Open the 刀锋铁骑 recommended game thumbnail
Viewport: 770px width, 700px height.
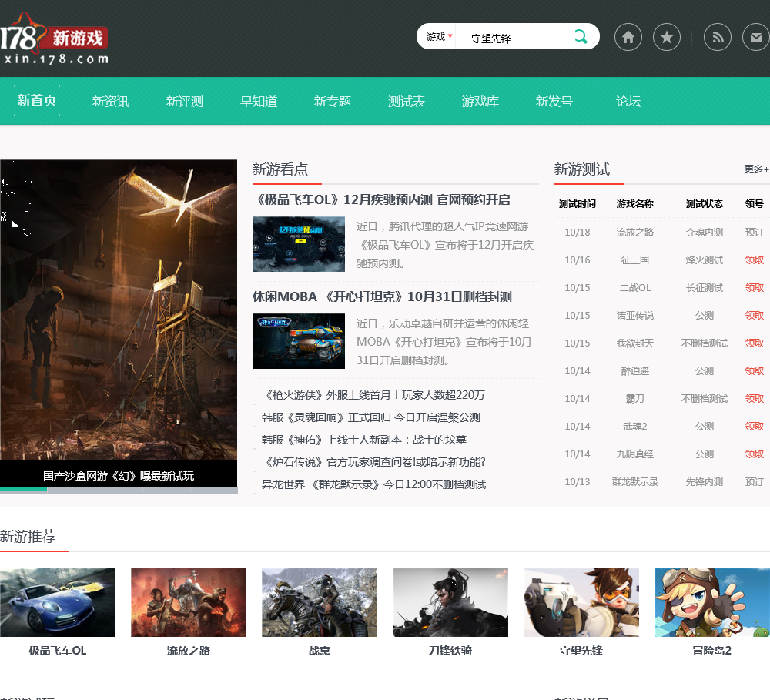[x=450, y=602]
